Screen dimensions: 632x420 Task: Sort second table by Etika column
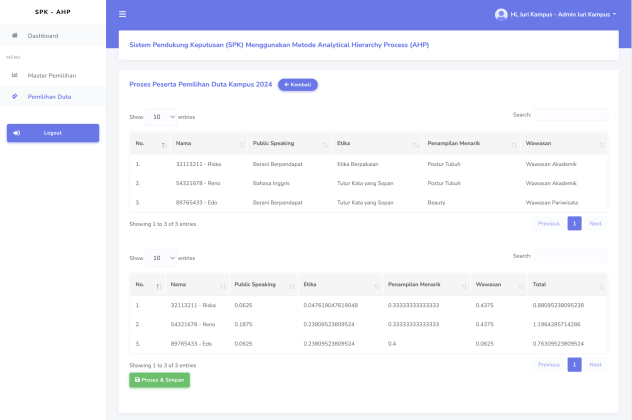(x=339, y=285)
